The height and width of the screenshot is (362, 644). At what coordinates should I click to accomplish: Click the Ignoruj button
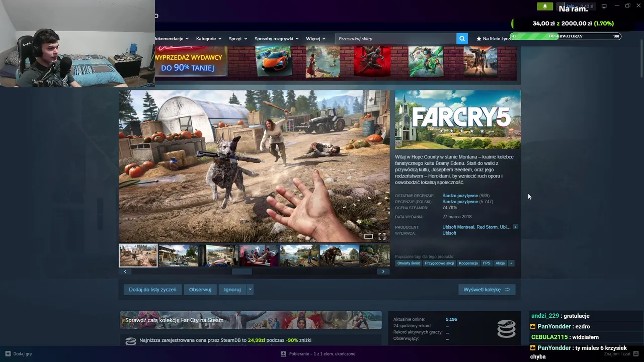tap(232, 290)
